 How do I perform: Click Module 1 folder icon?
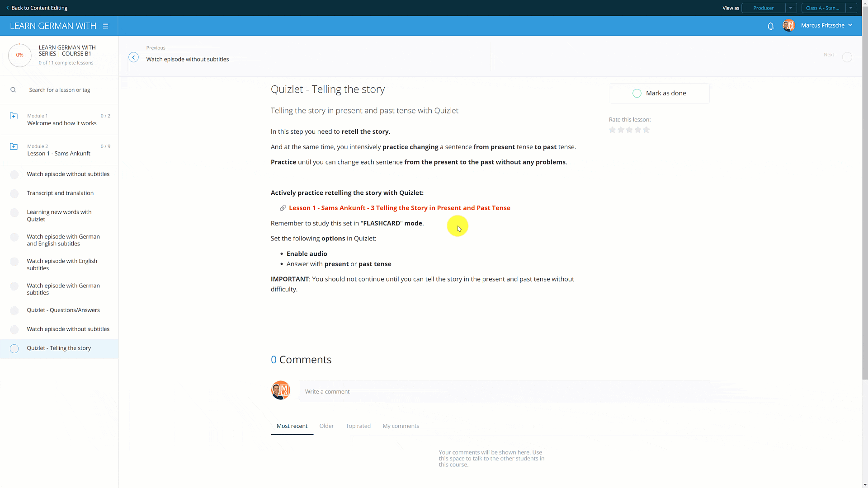[14, 116]
